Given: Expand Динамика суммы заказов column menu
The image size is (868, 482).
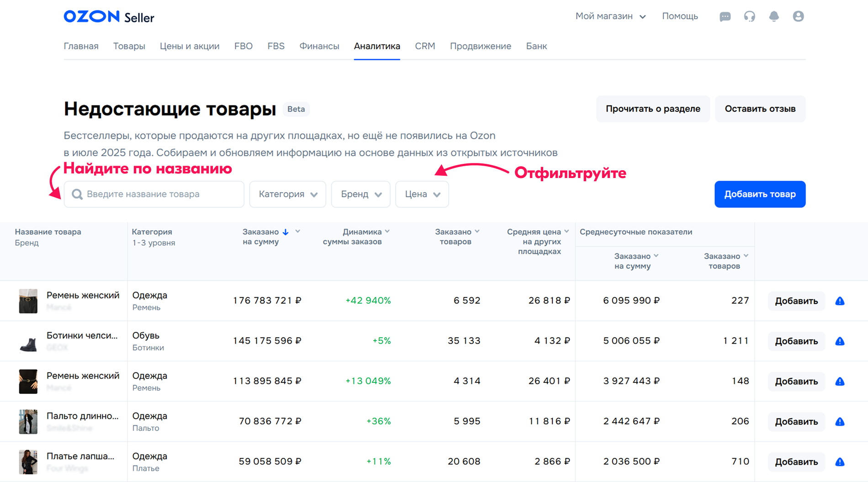Looking at the screenshot, I should point(387,231).
